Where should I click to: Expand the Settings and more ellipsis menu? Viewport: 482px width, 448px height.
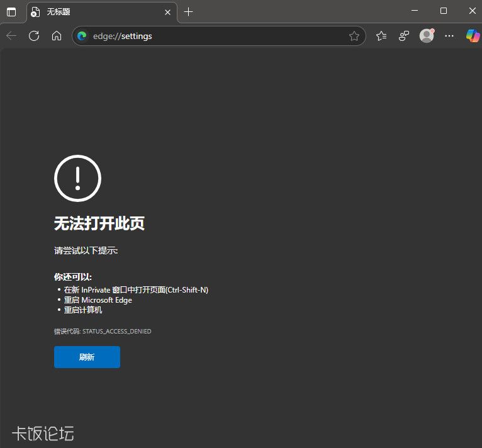pos(449,36)
